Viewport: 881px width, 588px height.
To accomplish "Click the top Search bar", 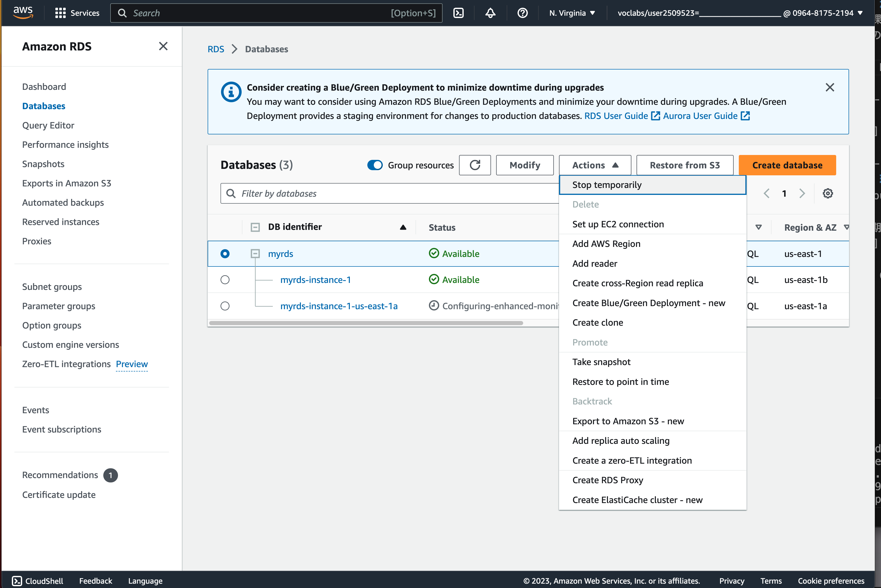I will coord(276,13).
